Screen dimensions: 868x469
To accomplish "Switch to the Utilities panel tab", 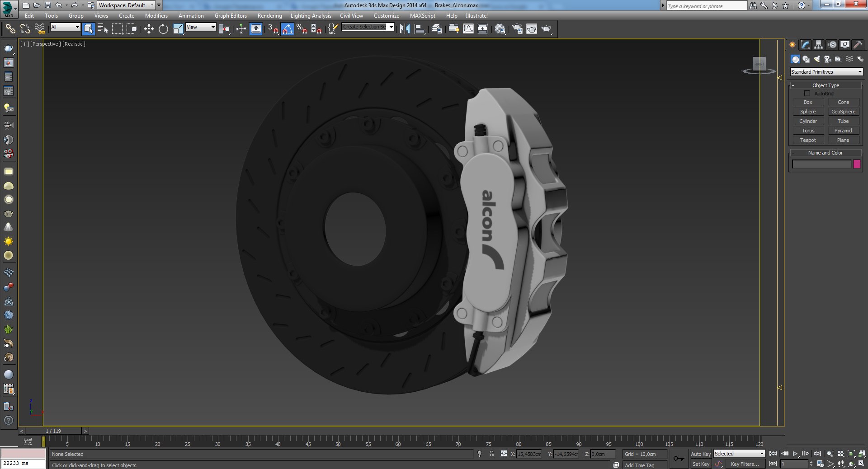I will [x=858, y=45].
